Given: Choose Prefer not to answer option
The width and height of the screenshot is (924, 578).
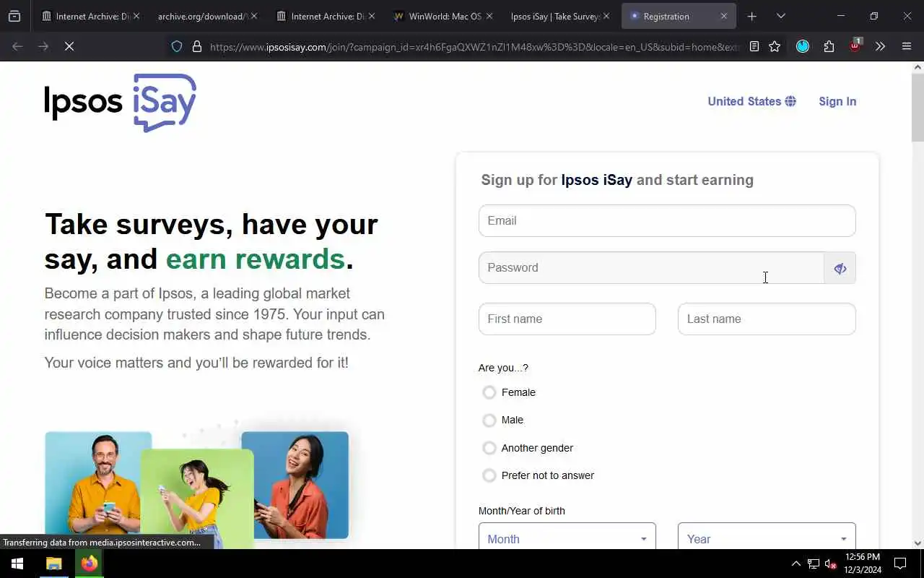Looking at the screenshot, I should tap(489, 475).
